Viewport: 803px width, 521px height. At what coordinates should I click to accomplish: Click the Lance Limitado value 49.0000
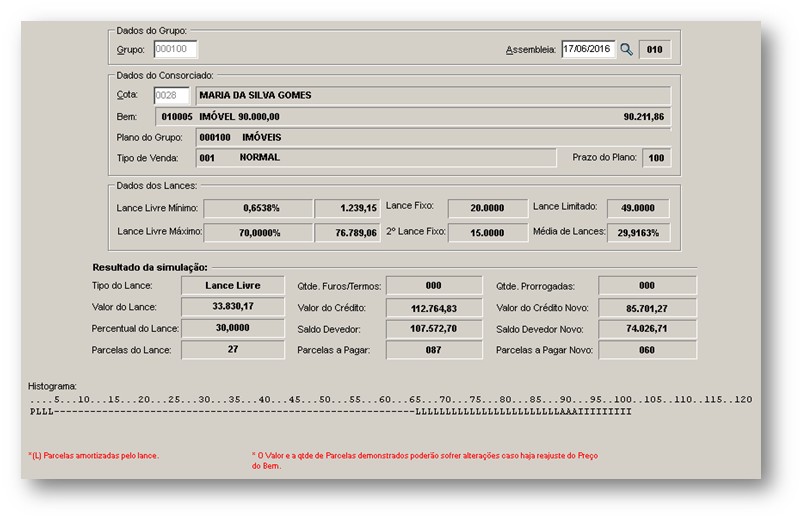click(638, 208)
